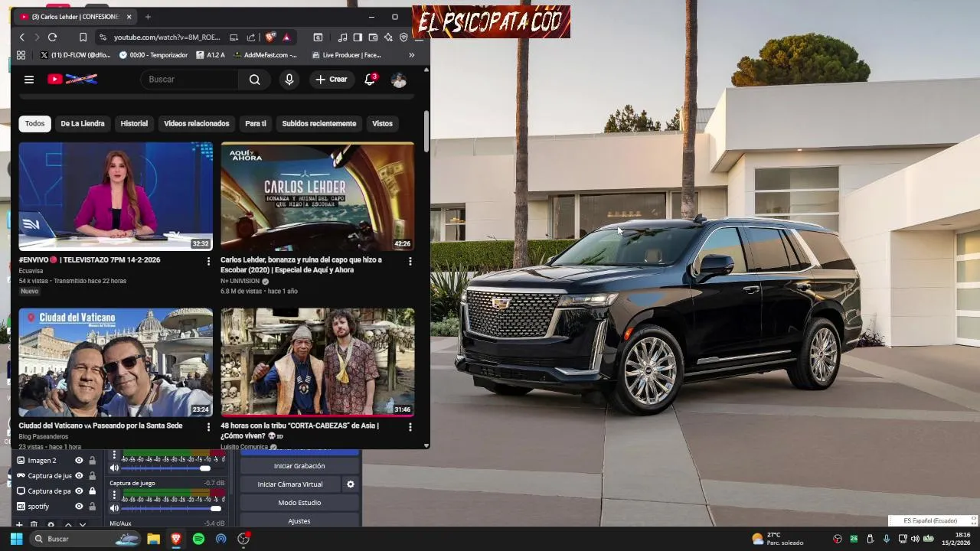Open OBS Studio from the taskbar

tap(243, 539)
